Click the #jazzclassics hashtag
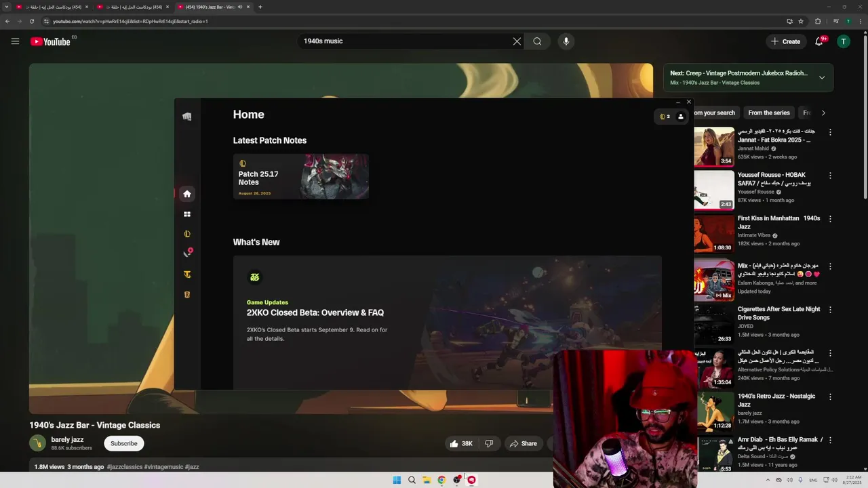The width and height of the screenshot is (868, 488). tap(125, 467)
